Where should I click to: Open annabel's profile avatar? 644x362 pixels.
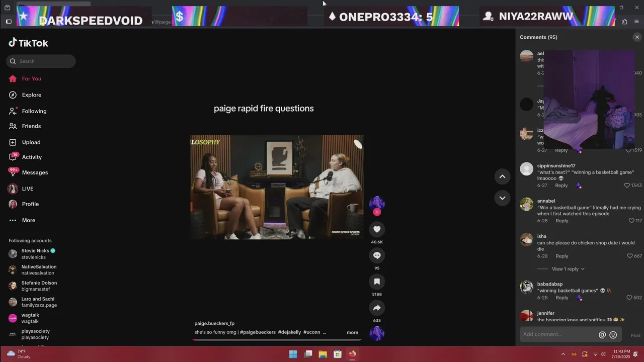(x=526, y=204)
